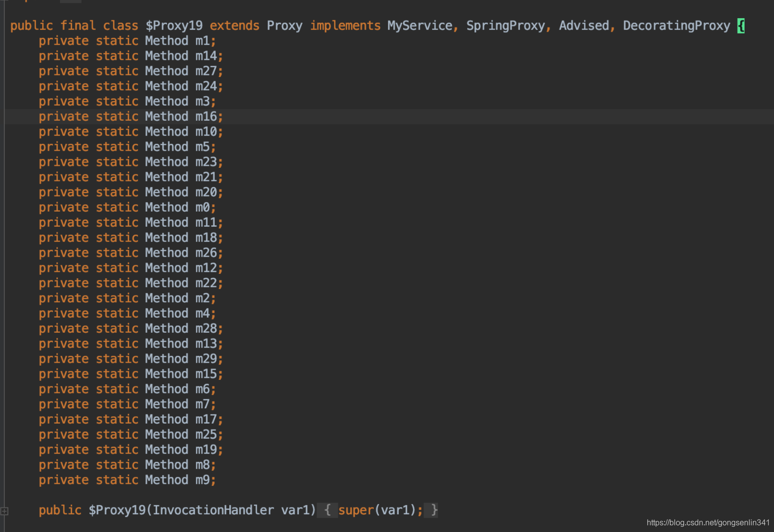Click field m25
The height and width of the screenshot is (532, 774).
click(x=206, y=435)
